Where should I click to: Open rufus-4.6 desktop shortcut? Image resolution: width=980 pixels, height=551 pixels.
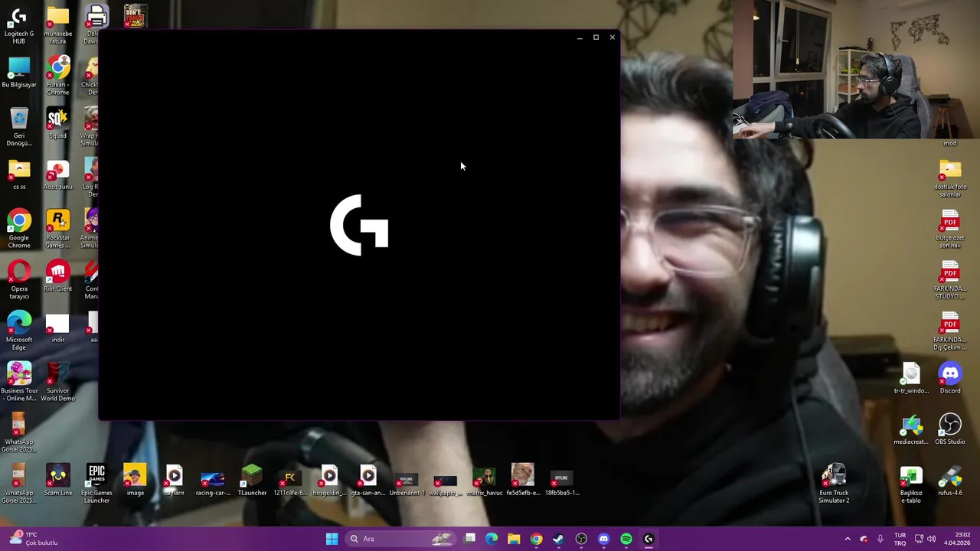click(950, 480)
